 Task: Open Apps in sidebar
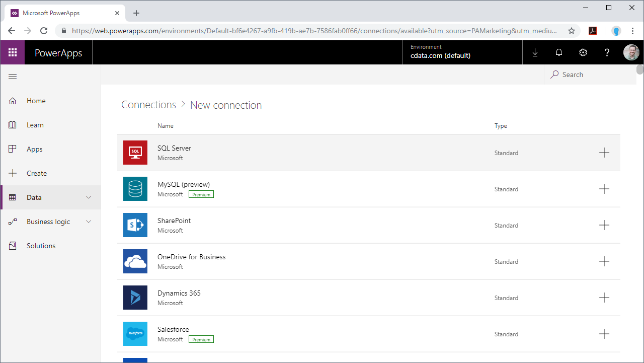coord(51,149)
